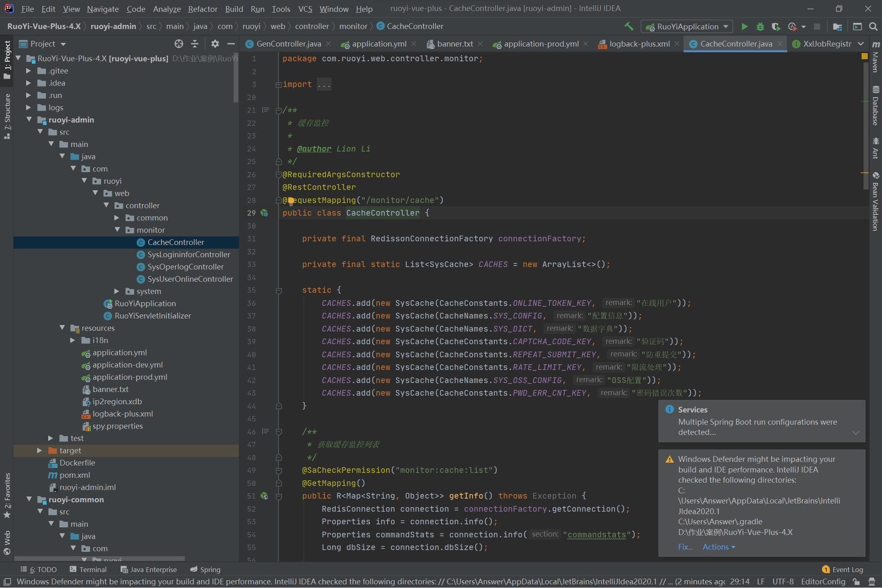This screenshot has height=588, width=882.
Task: Click Spring bean gutter icon on line 29
Action: tap(264, 213)
